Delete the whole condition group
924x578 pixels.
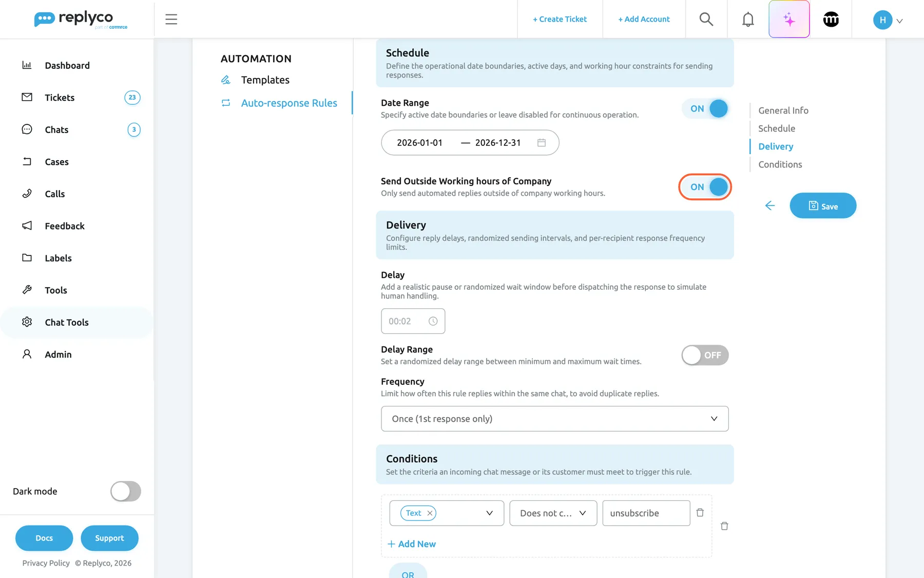(724, 526)
